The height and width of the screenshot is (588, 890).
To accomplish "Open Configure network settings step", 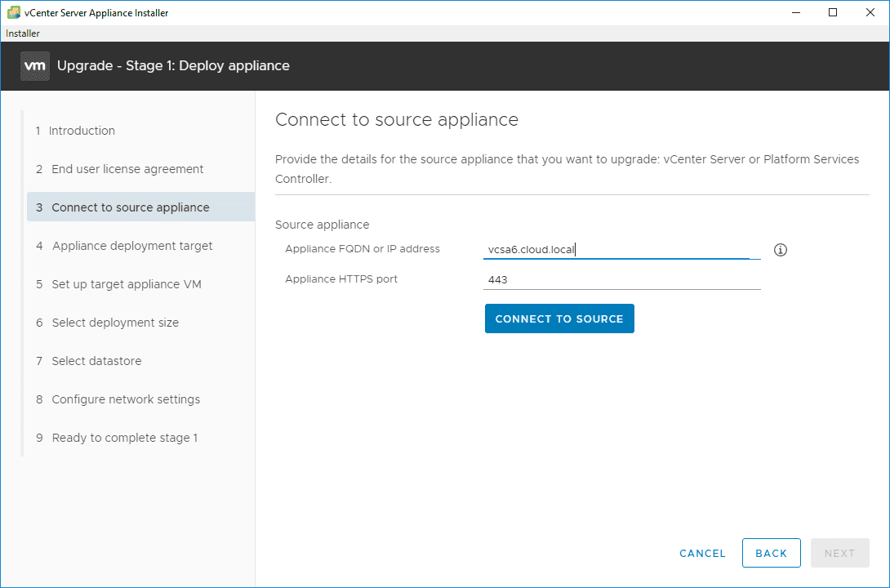I will coord(126,399).
